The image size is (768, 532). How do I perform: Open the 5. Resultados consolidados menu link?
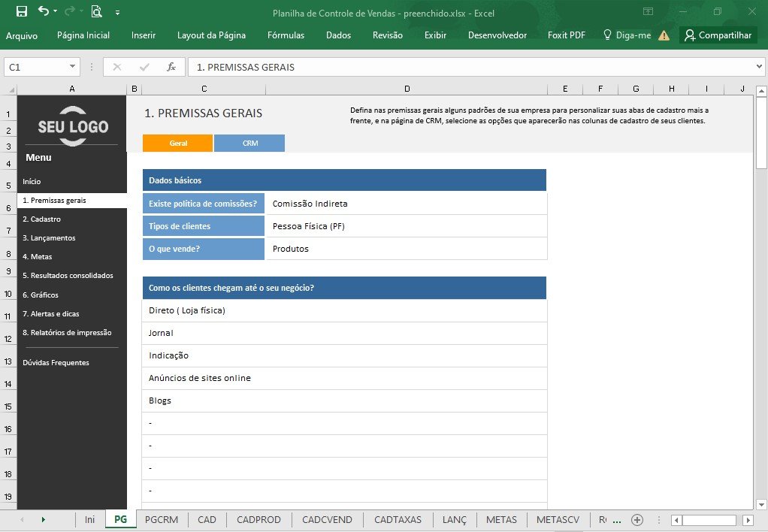tap(68, 275)
